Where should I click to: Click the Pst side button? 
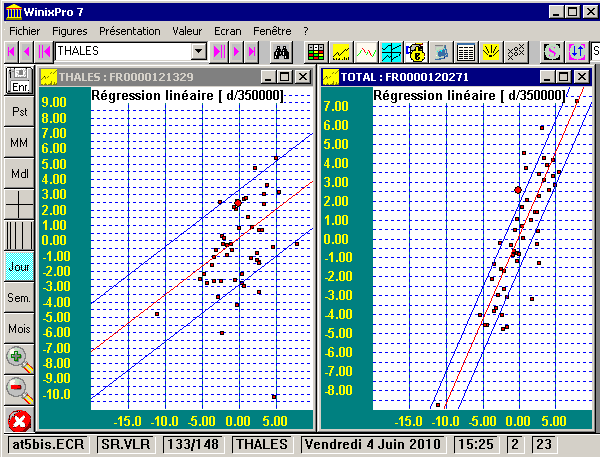20,112
